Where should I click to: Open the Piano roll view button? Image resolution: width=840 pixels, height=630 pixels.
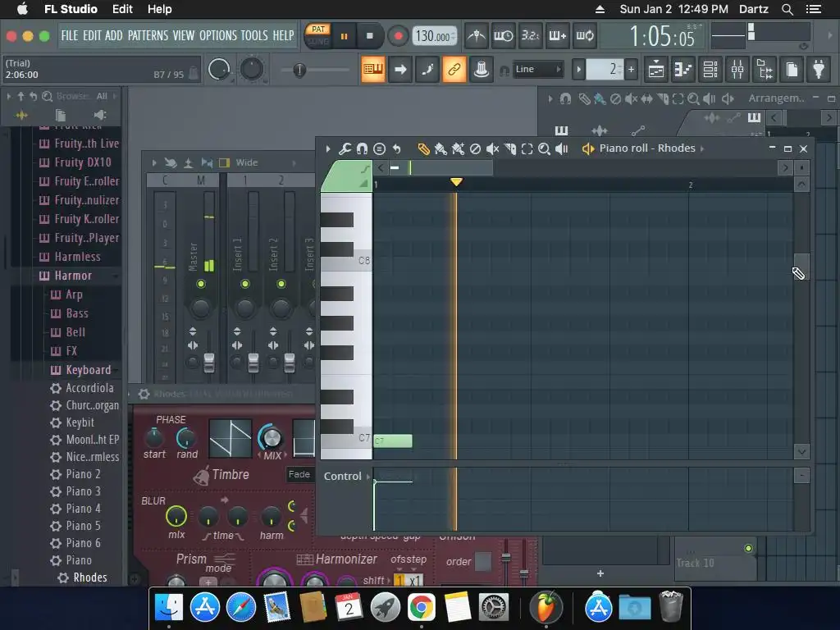(x=683, y=69)
